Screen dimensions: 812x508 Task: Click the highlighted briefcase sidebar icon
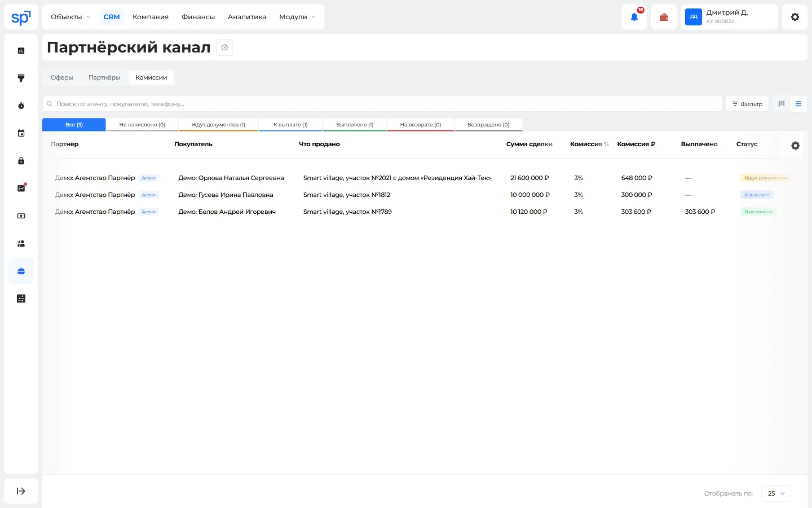pos(21,271)
